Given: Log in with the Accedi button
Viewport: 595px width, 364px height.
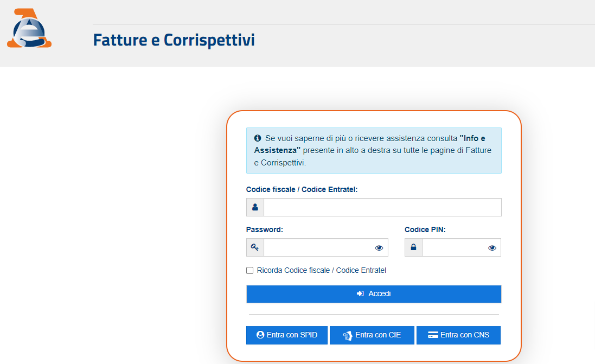Looking at the screenshot, I should [374, 294].
